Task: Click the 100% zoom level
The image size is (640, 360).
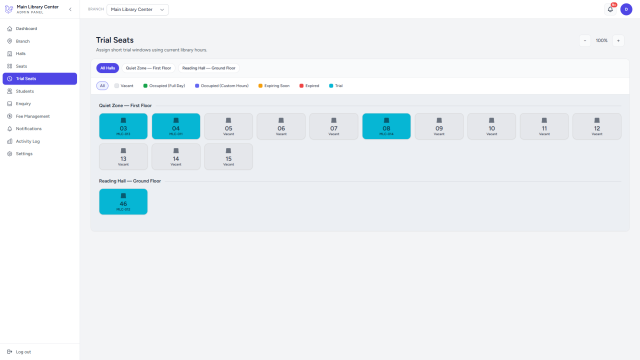Action: click(602, 40)
